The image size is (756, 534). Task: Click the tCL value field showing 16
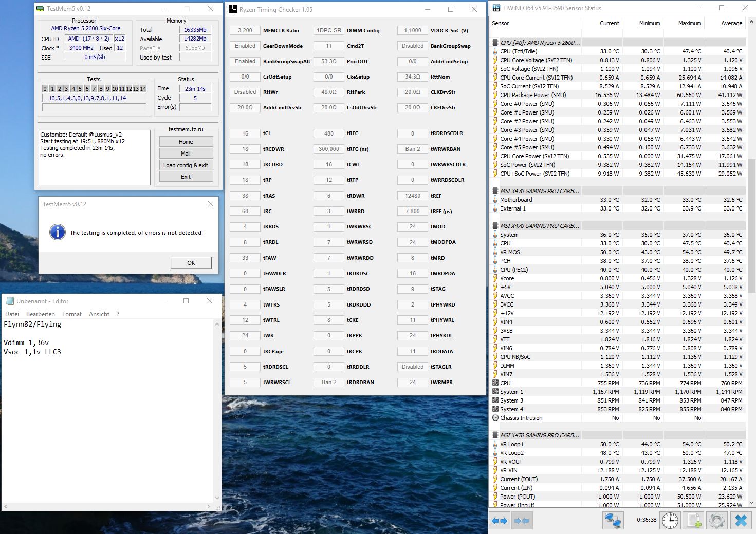[x=245, y=133]
